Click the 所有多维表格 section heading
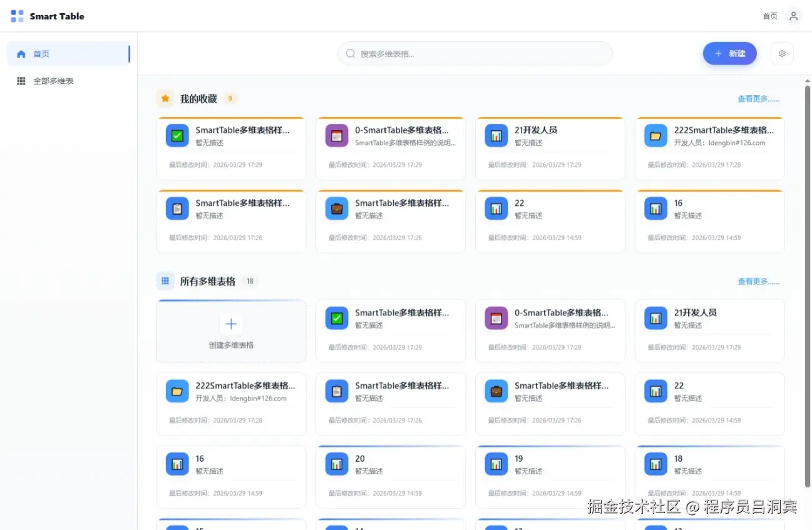Screen dimensions: 812x530 point(208,282)
